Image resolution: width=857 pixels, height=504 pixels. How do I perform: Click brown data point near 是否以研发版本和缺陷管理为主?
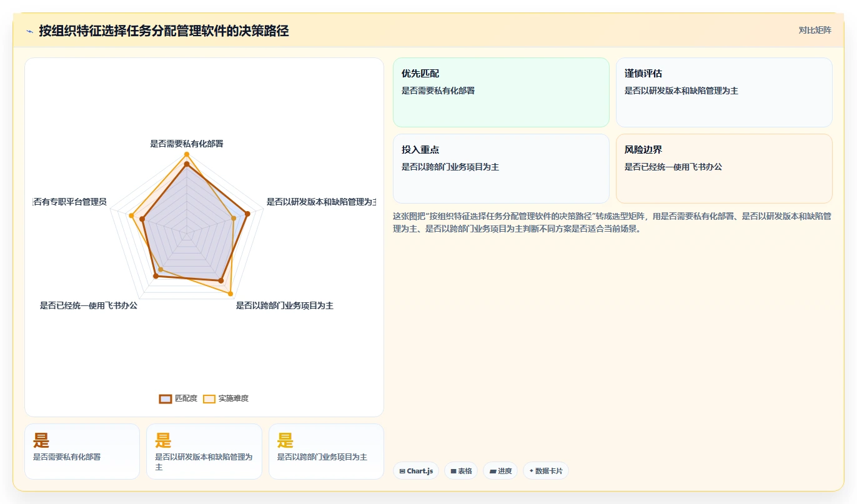click(x=247, y=214)
